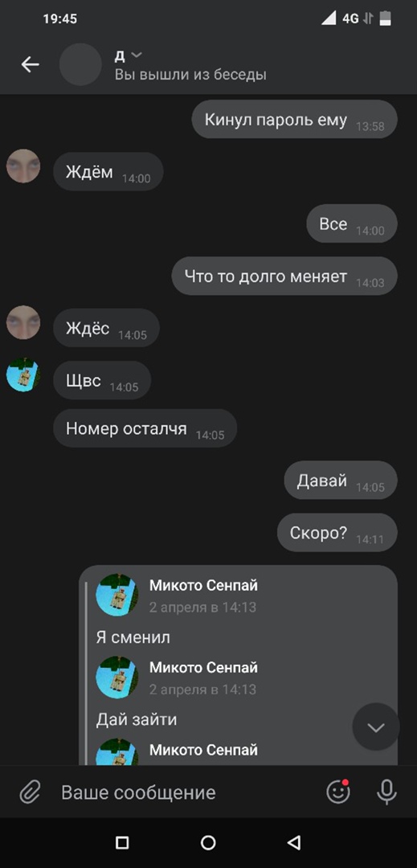Tap the back arrow in header
The width and height of the screenshot is (417, 868).
pos(30,65)
